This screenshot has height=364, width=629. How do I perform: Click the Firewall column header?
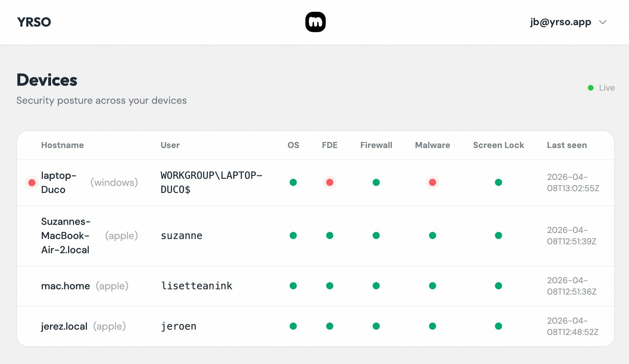click(x=376, y=145)
